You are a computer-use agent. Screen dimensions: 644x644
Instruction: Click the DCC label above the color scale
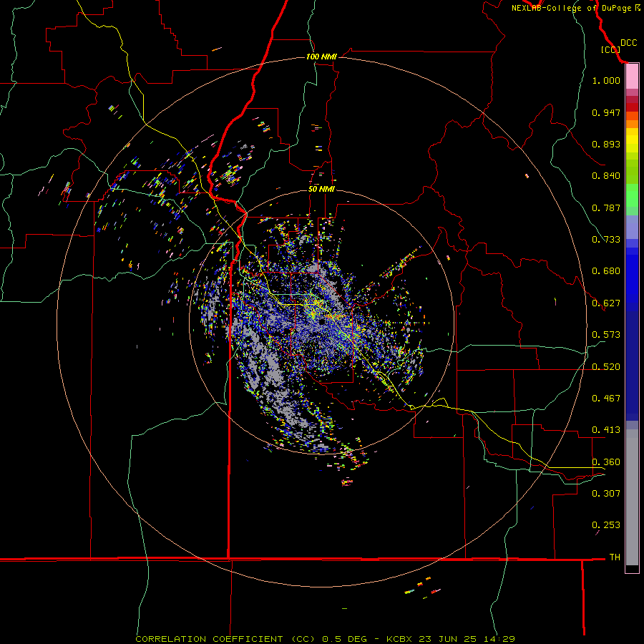628,43
